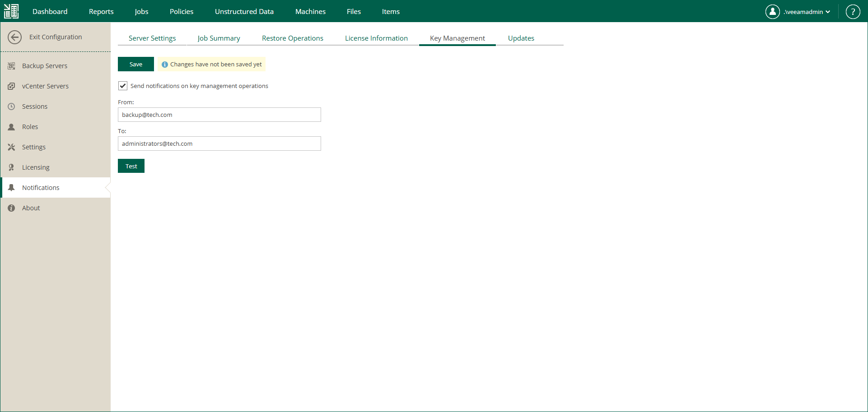Switch to the Restore Operations tab
This screenshot has width=868, height=412.
[293, 38]
